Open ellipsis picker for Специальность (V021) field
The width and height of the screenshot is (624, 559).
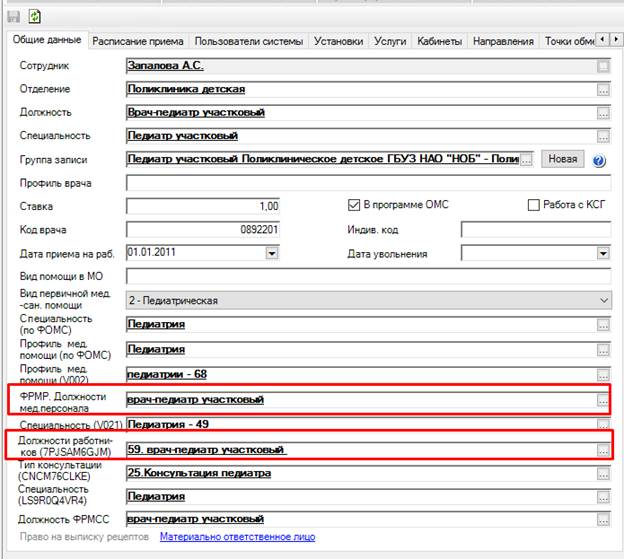tap(603, 424)
